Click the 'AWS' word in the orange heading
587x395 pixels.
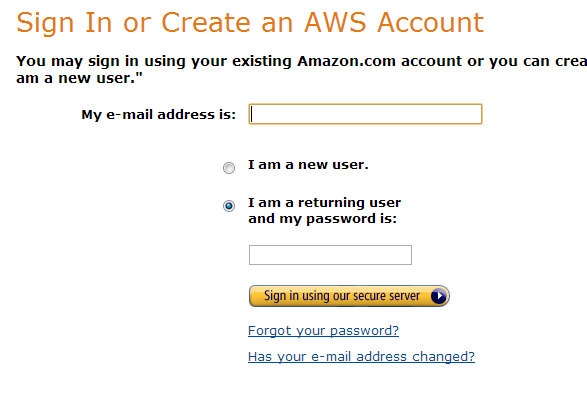click(335, 22)
